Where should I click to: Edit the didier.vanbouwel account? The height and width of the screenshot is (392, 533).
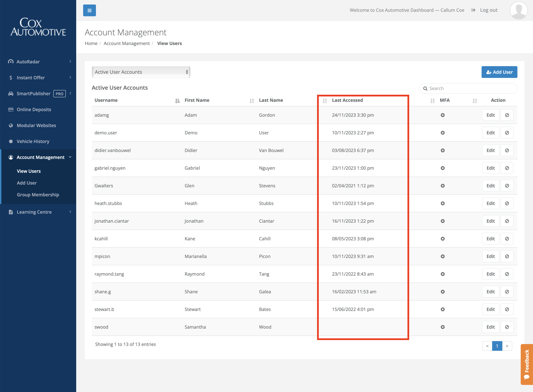click(491, 150)
